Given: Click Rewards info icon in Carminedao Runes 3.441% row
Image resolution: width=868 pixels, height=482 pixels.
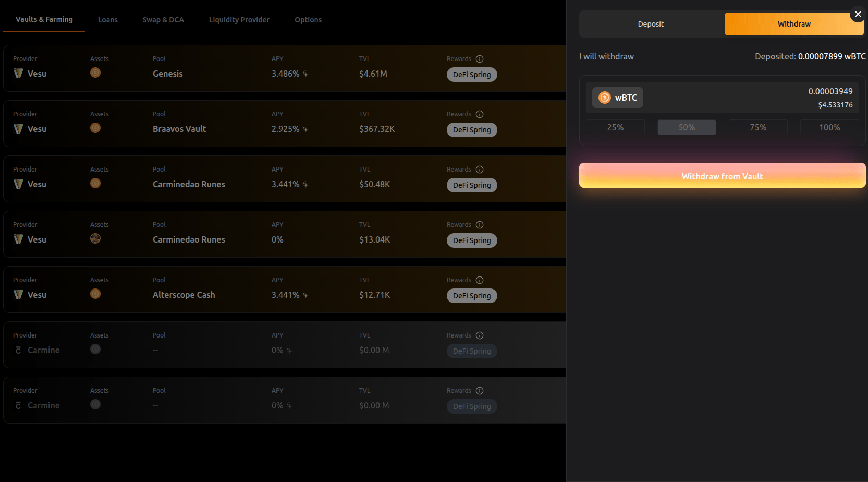Looking at the screenshot, I should (480, 170).
